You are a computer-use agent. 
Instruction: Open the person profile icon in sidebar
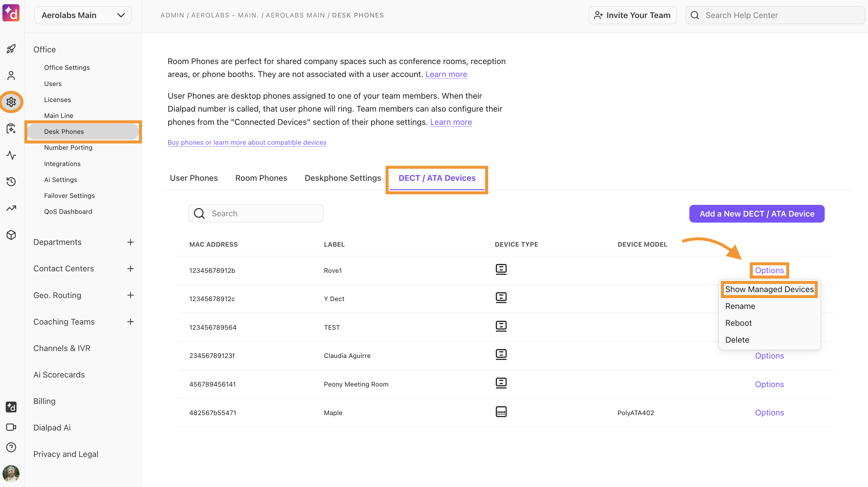point(11,76)
